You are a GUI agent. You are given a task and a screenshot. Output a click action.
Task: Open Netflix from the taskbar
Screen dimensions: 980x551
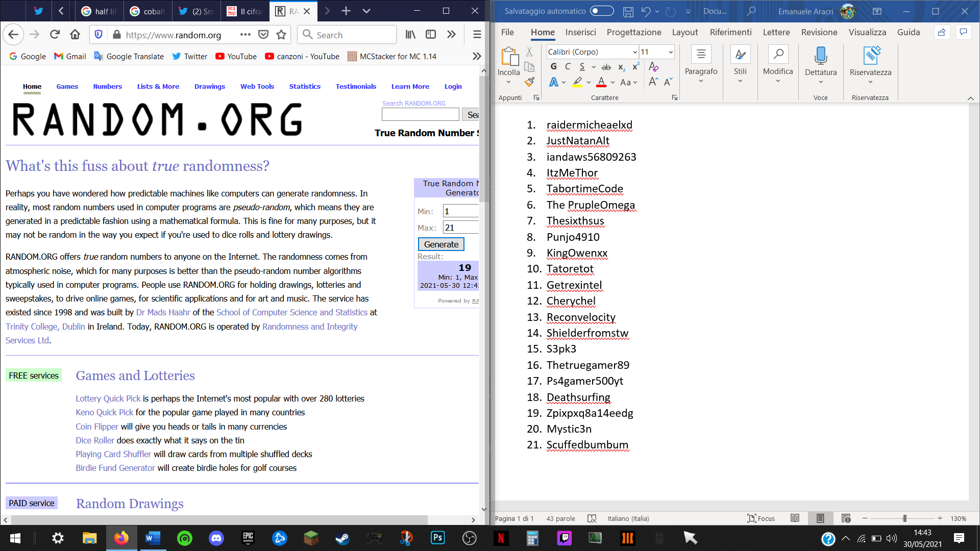[501, 538]
